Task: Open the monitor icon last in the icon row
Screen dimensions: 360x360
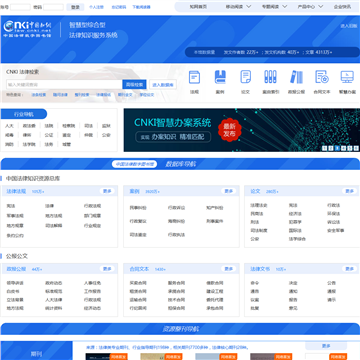Action: (x=347, y=81)
